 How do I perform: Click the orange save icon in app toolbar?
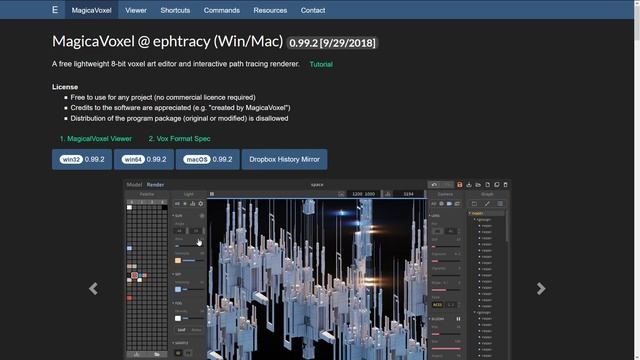coord(460,185)
